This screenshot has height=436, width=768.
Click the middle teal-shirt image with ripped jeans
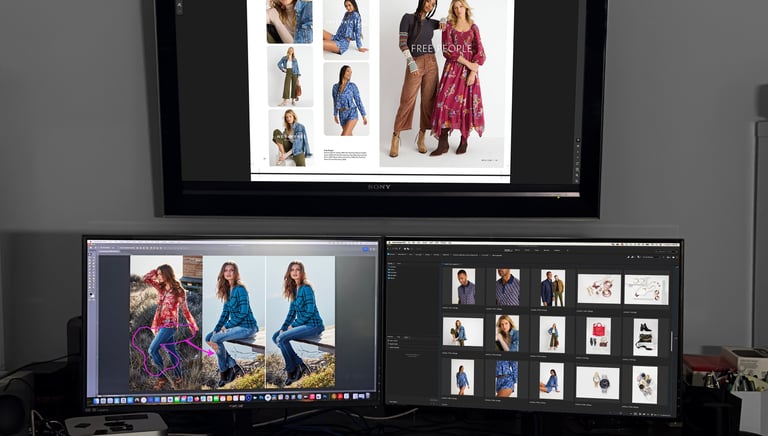coord(234,322)
